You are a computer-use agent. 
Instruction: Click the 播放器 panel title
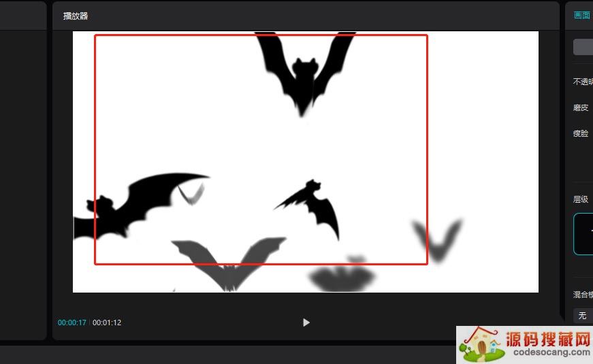pyautogui.click(x=76, y=16)
